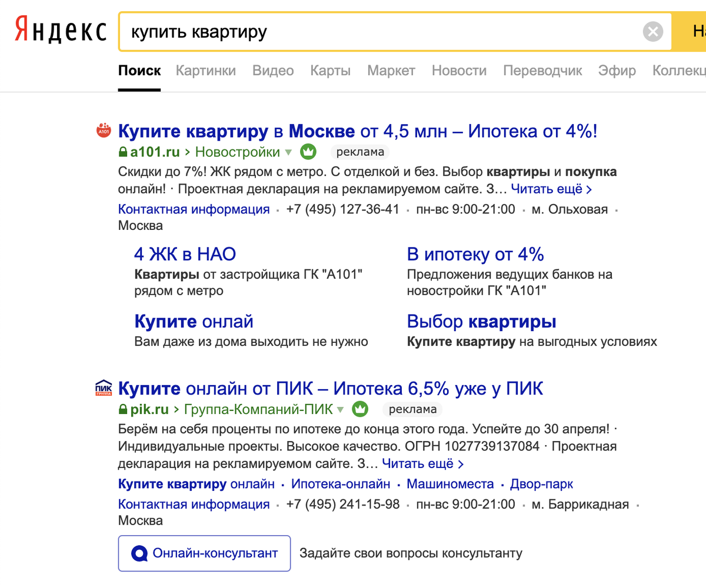Image resolution: width=706 pixels, height=588 pixels.
Task: Expand the dropdown arrow after Новостройки
Action: (x=288, y=153)
